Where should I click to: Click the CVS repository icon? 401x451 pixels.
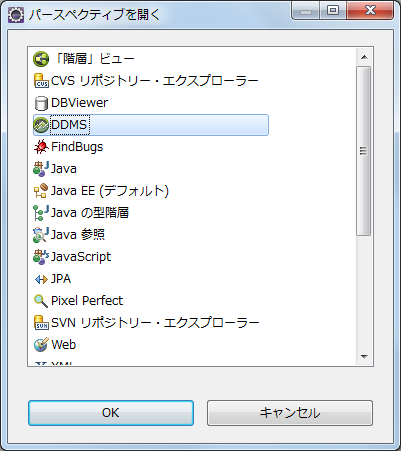tap(41, 81)
